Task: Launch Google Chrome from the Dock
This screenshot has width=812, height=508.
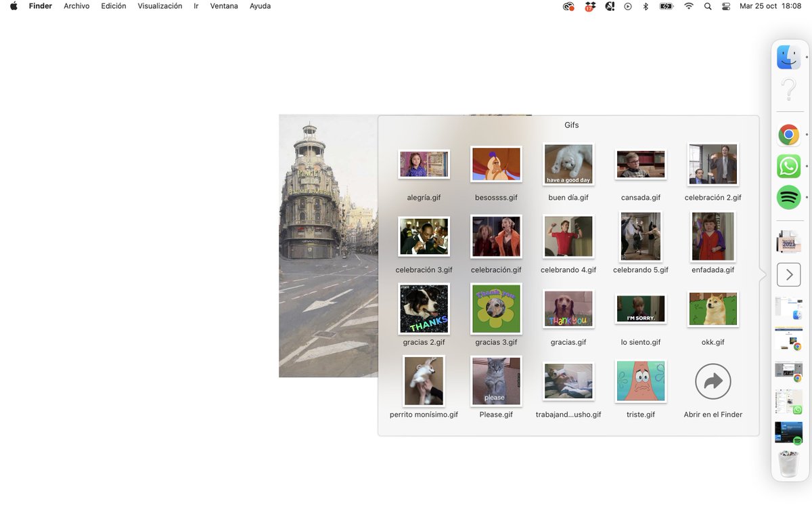Action: pos(789,135)
